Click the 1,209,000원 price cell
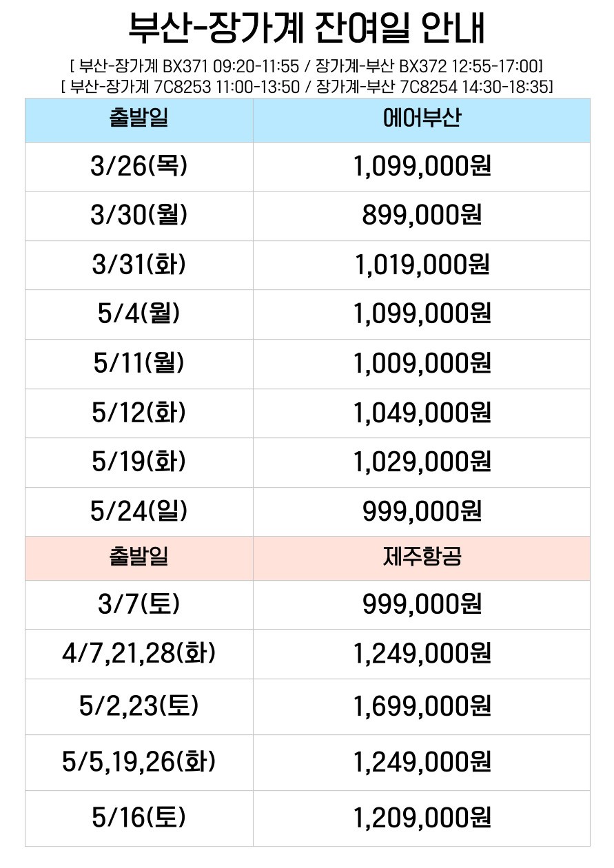614x868 pixels. (421, 818)
